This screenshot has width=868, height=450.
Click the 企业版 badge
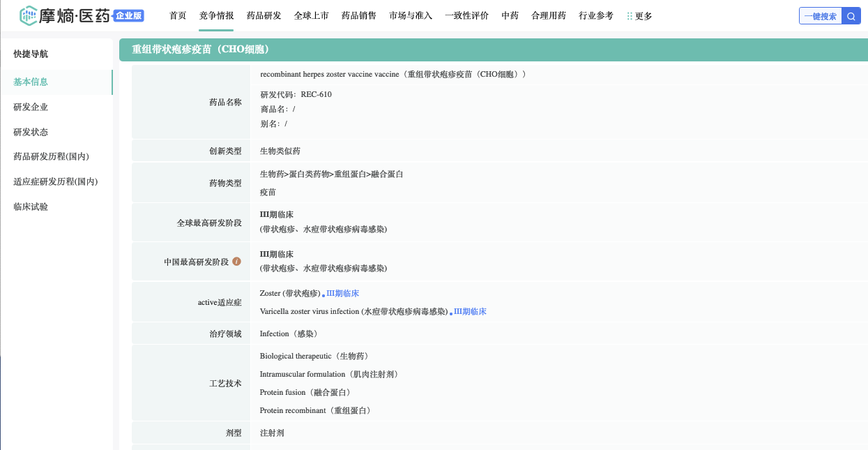click(128, 15)
